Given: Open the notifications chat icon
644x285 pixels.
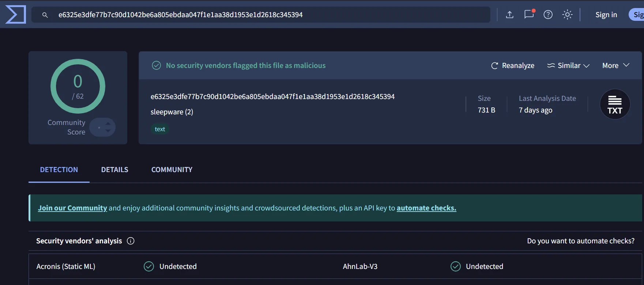Looking at the screenshot, I should click(x=529, y=15).
